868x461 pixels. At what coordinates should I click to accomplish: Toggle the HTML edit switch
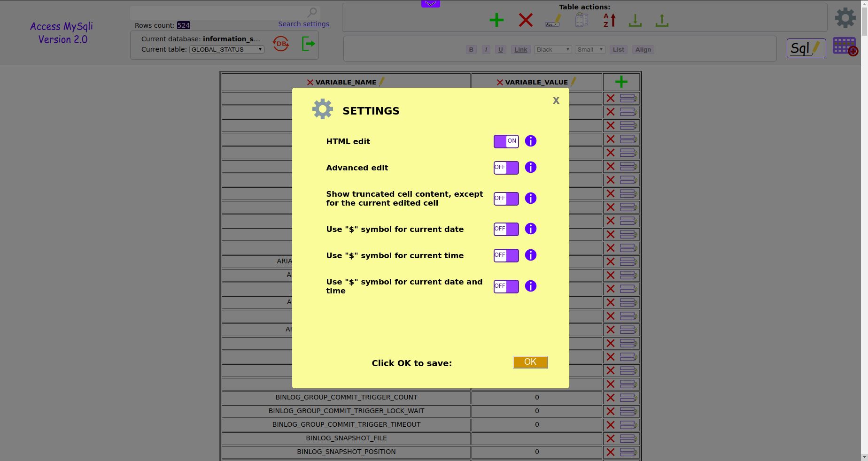coord(506,141)
